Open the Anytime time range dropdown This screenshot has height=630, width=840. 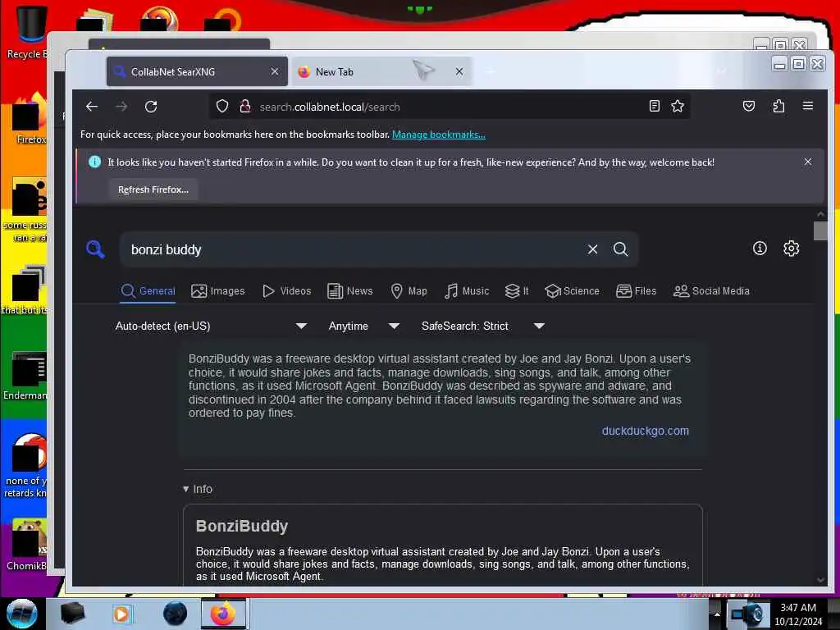pyautogui.click(x=364, y=326)
